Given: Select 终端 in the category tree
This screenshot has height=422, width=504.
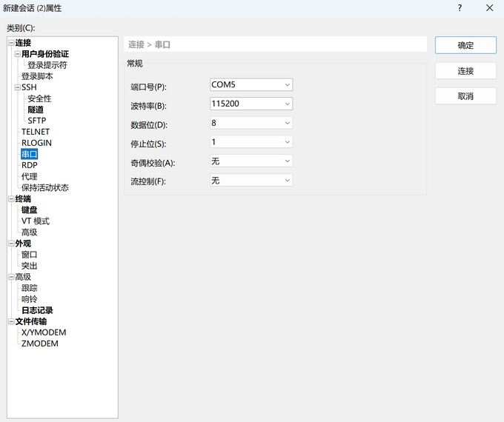Looking at the screenshot, I should [x=23, y=199].
